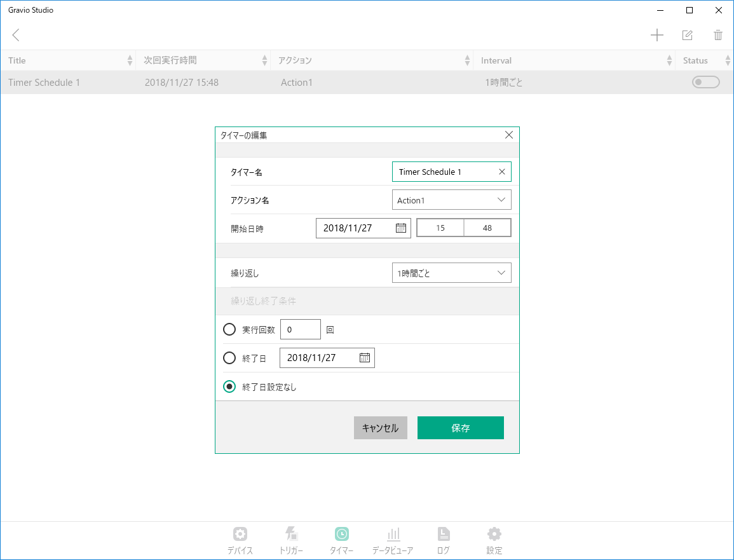Click the minute field showing 48
This screenshot has height=560, width=734.
click(487, 228)
